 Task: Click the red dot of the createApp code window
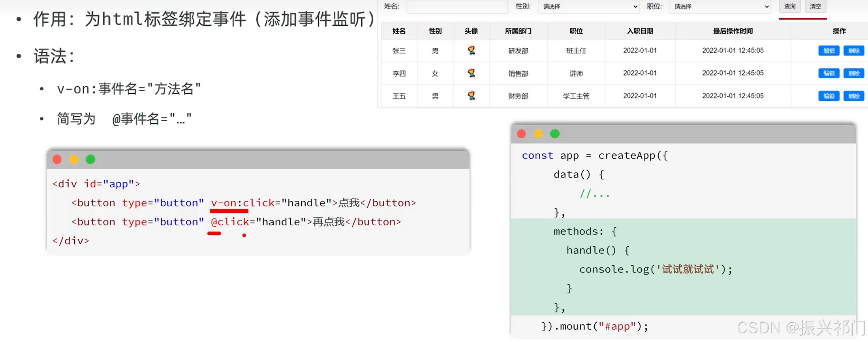pyautogui.click(x=521, y=134)
